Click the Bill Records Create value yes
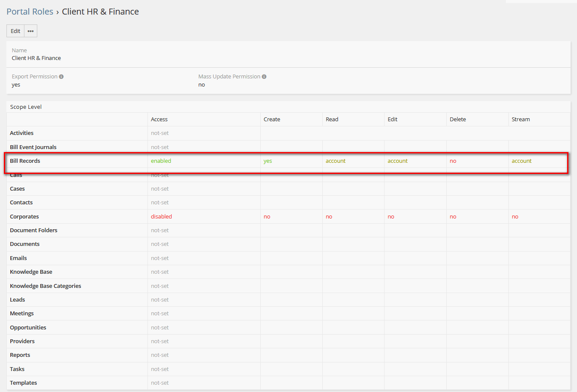 267,161
